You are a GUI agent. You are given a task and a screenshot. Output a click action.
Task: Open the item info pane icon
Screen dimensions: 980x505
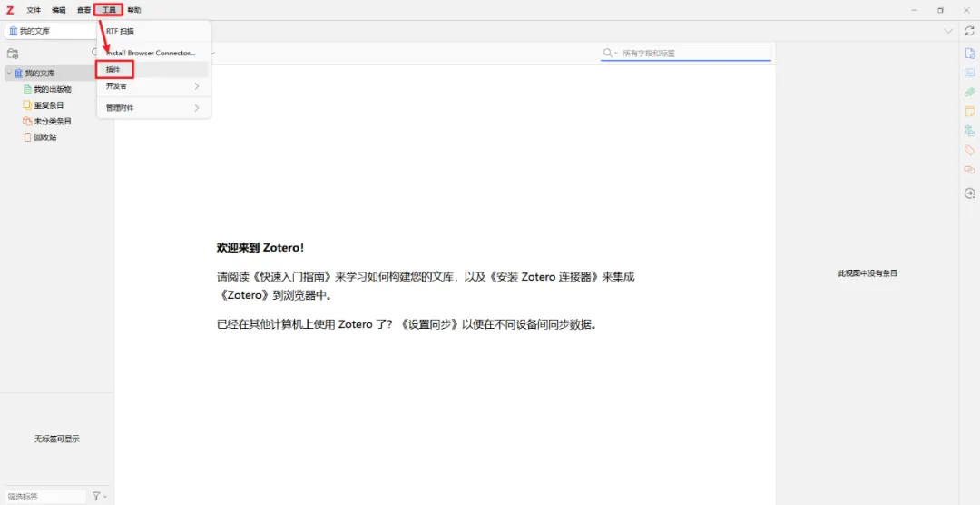[969, 54]
